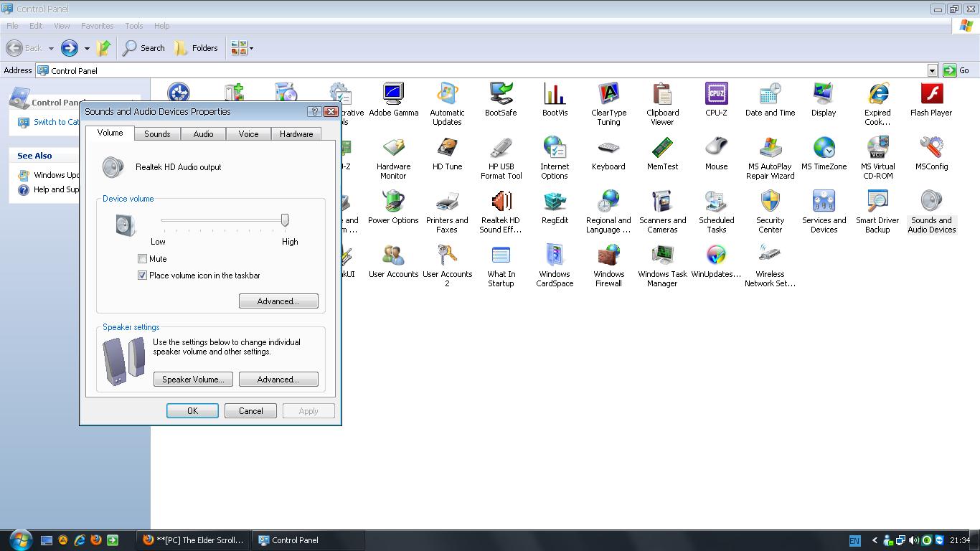Open the Display settings icon
Screen dimensions: 980x551
click(824, 100)
